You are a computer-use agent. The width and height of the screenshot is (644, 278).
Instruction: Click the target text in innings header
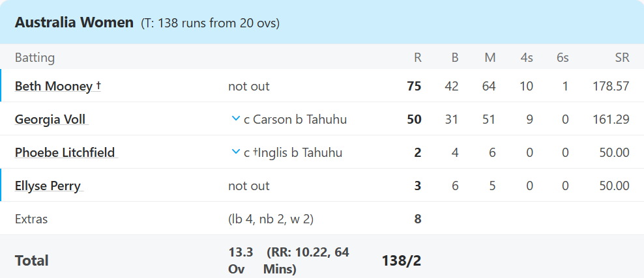[211, 23]
